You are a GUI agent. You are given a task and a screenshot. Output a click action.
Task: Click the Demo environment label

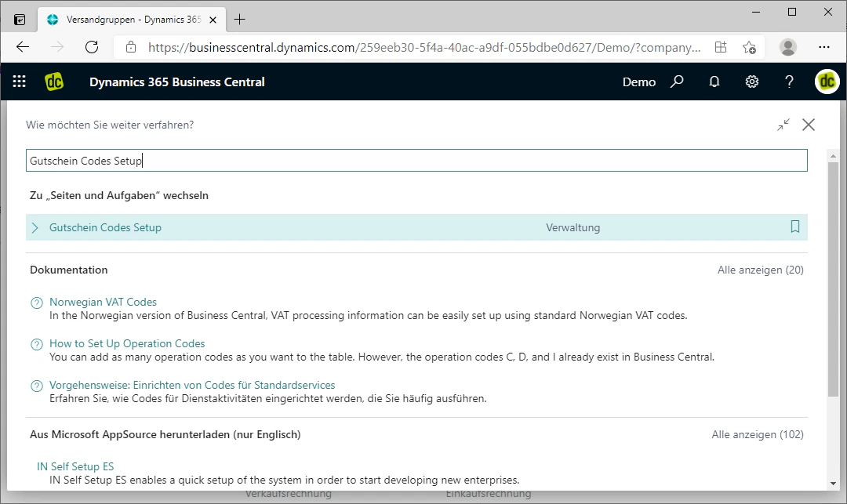639,82
